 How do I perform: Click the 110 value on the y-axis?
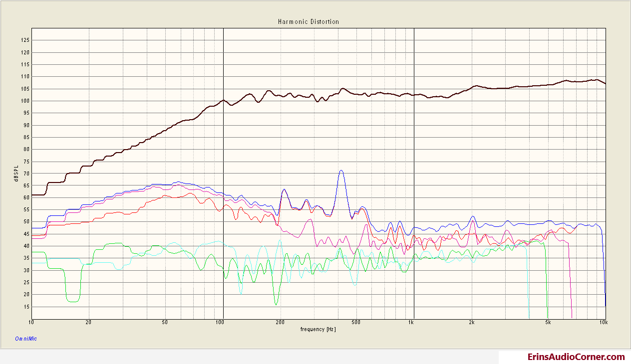click(x=25, y=76)
